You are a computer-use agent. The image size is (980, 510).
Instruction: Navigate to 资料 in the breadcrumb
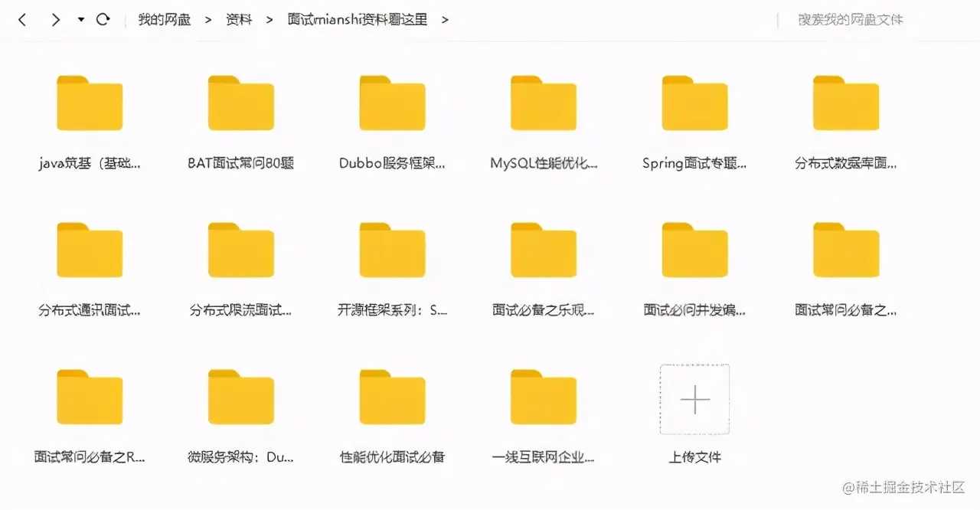(x=238, y=19)
